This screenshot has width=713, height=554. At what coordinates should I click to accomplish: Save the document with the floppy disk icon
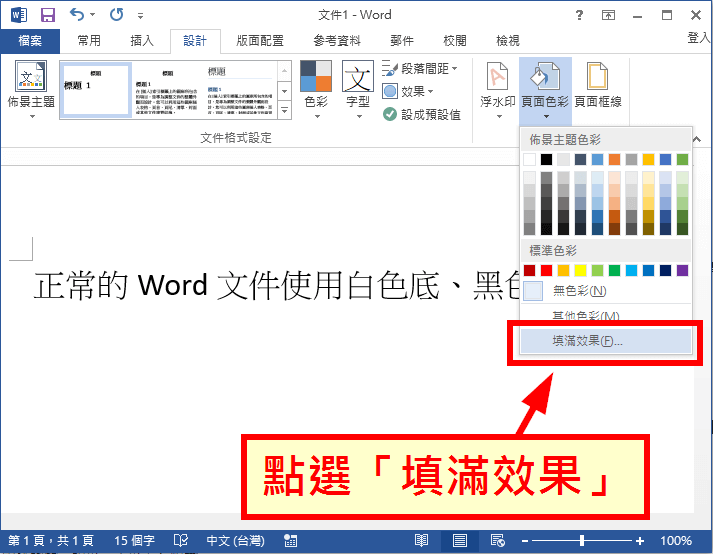click(x=47, y=15)
